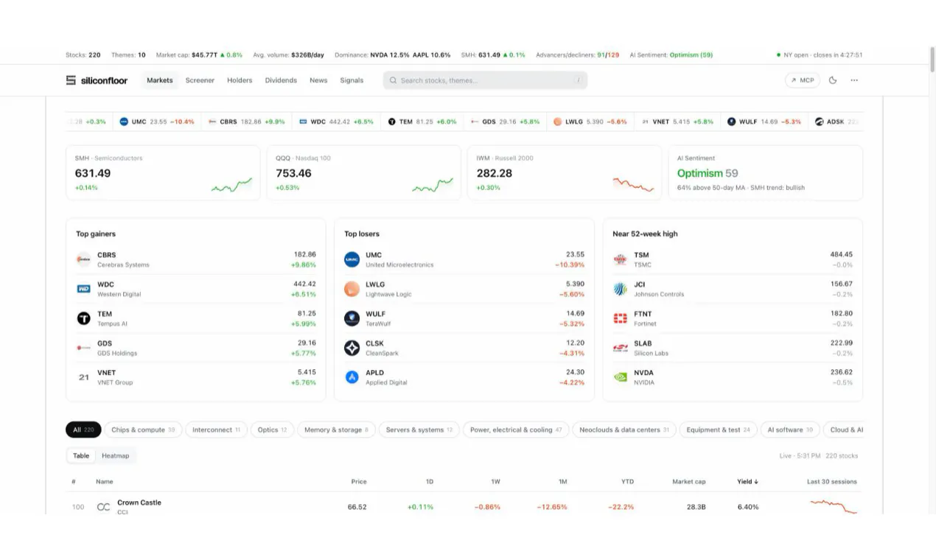Click the NVIDIA logo in Near 52-week high

[620, 377]
